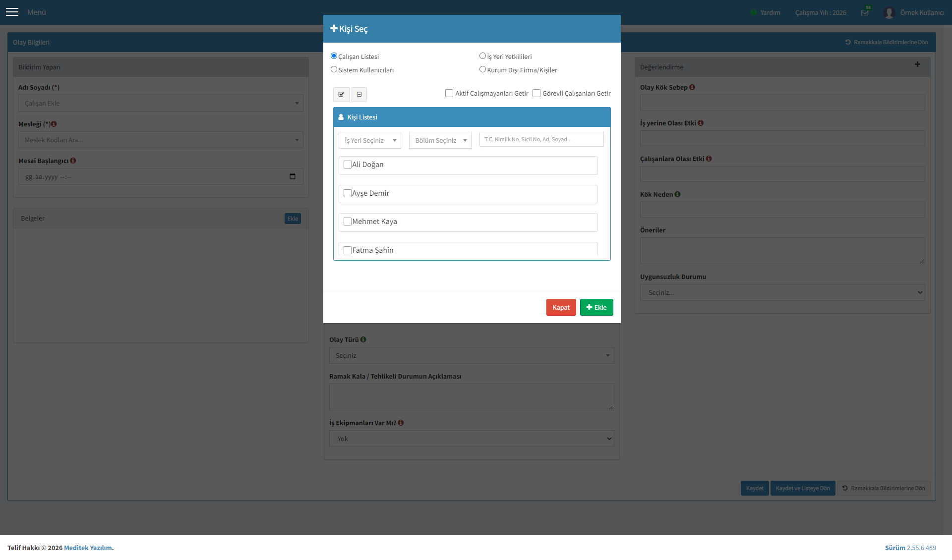This screenshot has height=560, width=952.
Task: Open the Meslek Kodları Ara dropdown
Action: point(161,140)
